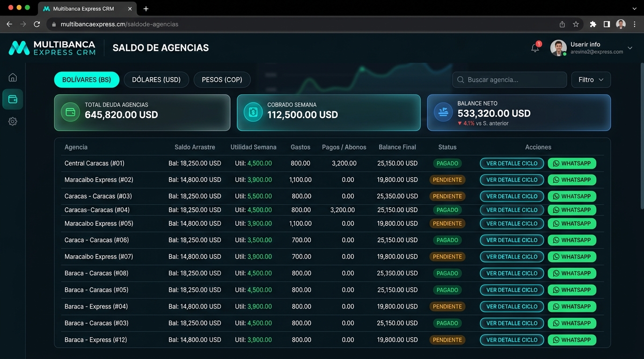This screenshot has width=644, height=359.
Task: Switch to the DÓLARES (USD) tab
Action: point(156,80)
